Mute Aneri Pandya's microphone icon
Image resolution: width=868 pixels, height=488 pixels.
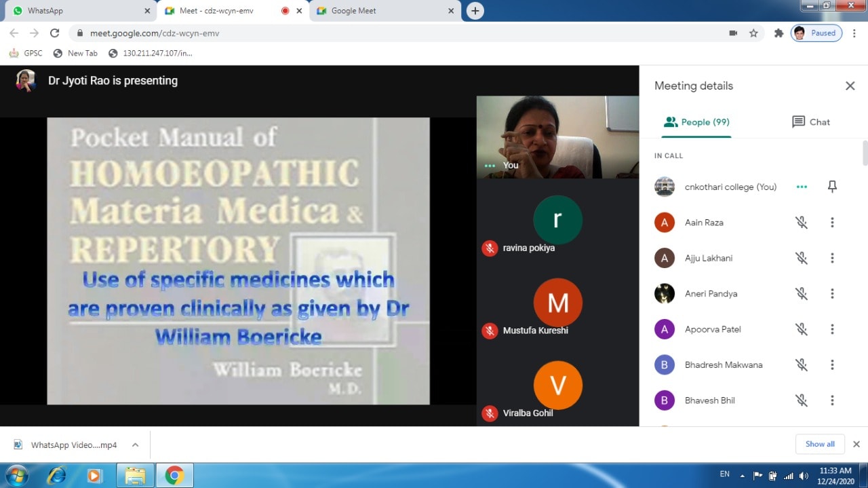(802, 294)
